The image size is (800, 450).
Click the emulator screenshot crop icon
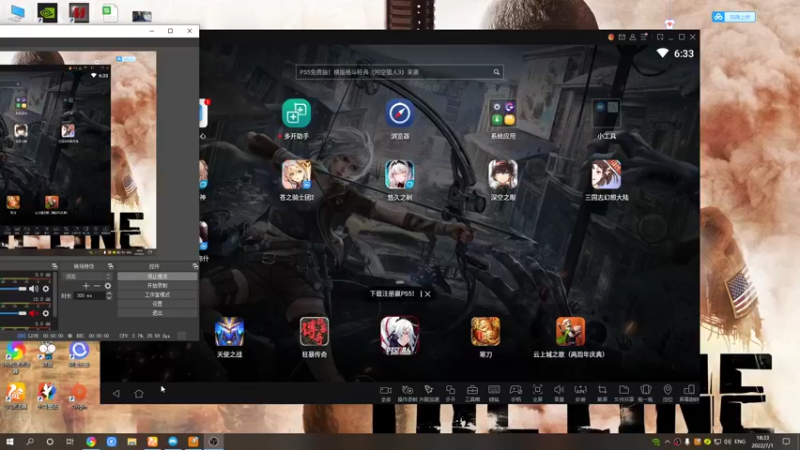[x=603, y=390]
